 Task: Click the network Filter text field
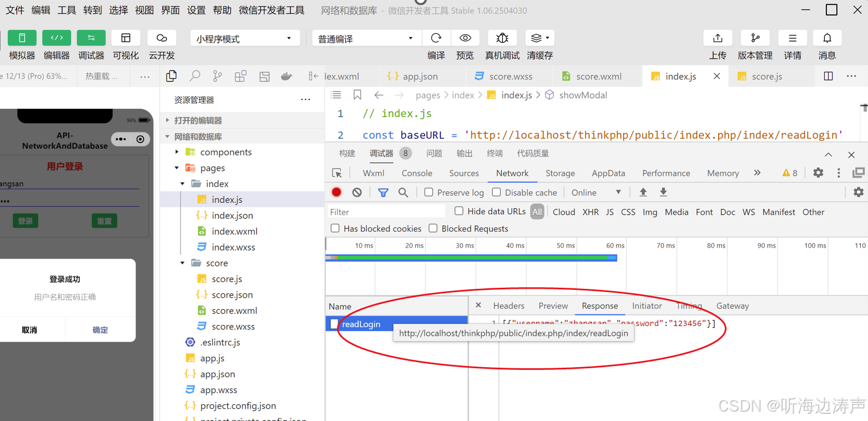coord(386,212)
